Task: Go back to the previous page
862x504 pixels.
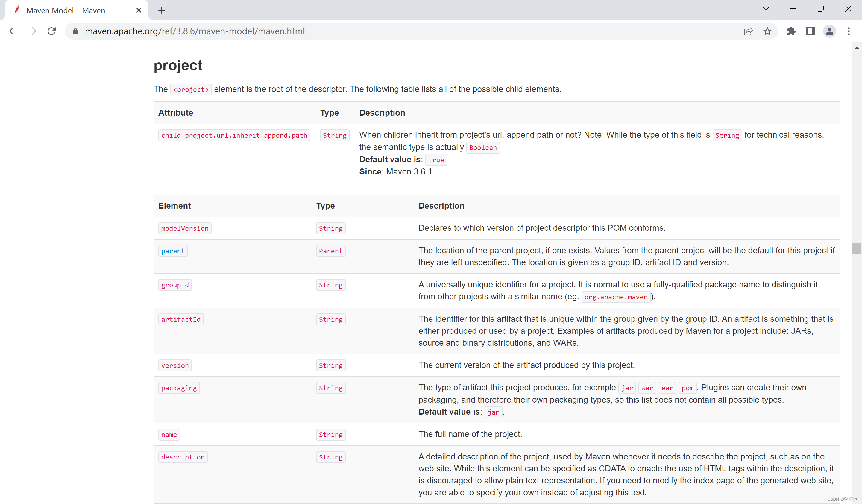Action: pyautogui.click(x=13, y=31)
